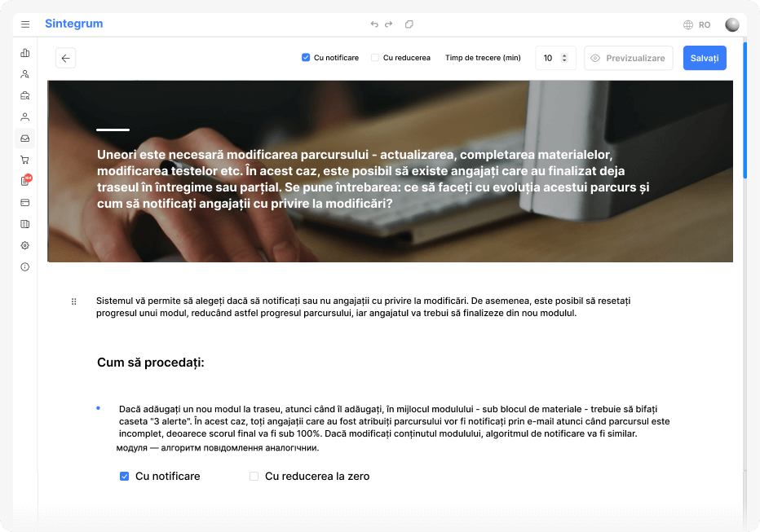Uncheck the lower Cu notificare checkbox
Screen dimensions: 760x532
[x=125, y=477]
